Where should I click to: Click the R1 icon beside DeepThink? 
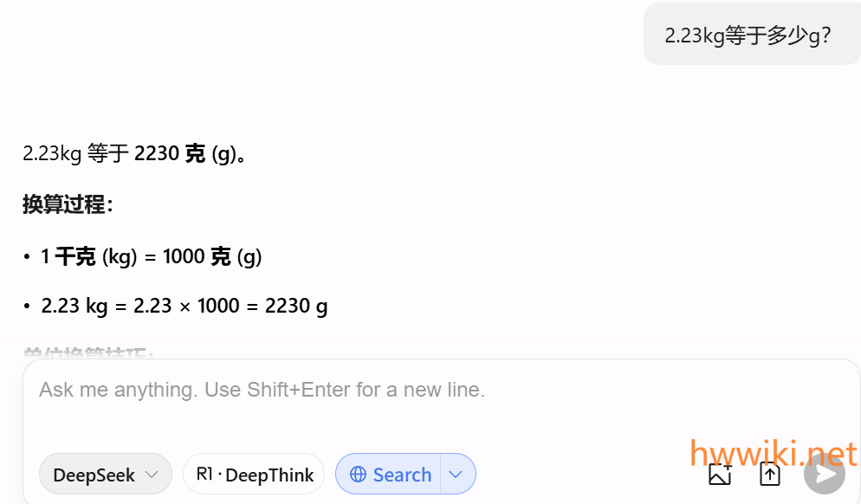point(204,474)
